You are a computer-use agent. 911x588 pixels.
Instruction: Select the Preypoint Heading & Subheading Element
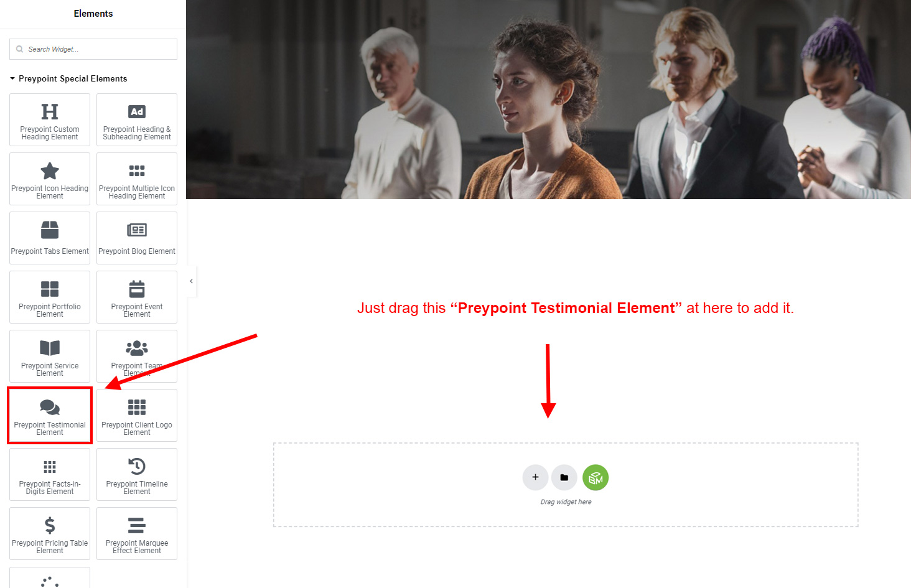[137, 119]
